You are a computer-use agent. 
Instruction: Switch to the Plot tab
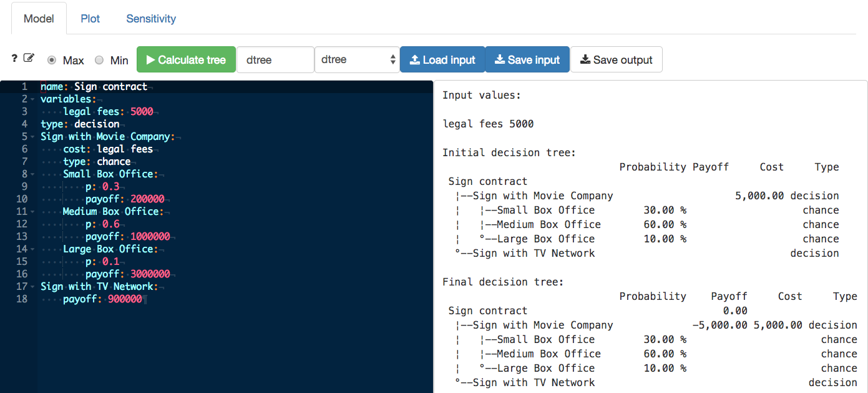[x=90, y=19]
